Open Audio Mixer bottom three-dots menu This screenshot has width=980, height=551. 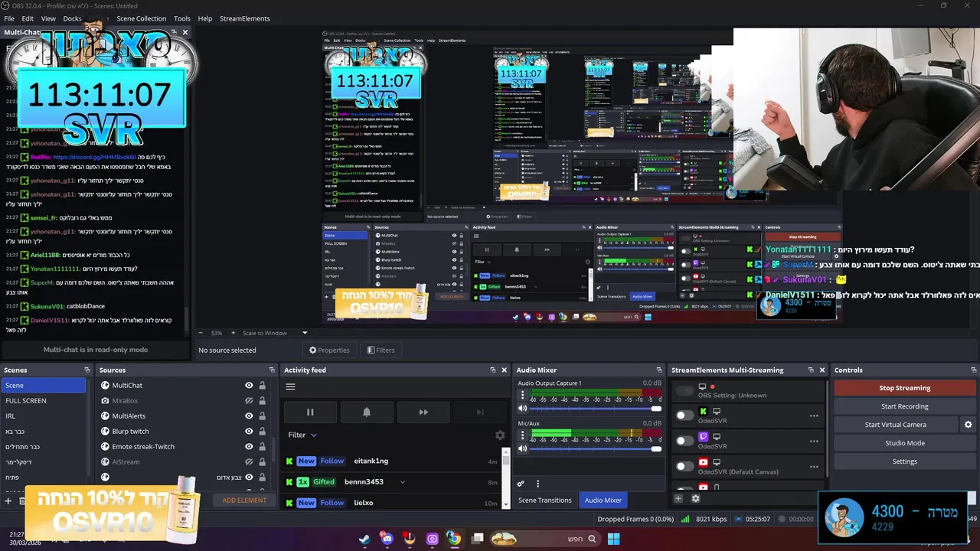pyautogui.click(x=537, y=484)
